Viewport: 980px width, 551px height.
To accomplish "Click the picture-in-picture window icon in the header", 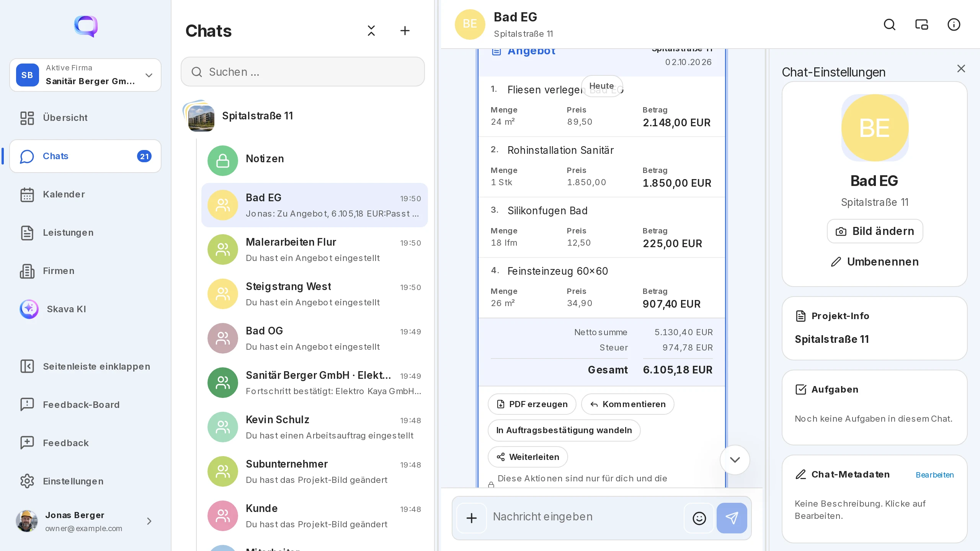I will 921,24.
